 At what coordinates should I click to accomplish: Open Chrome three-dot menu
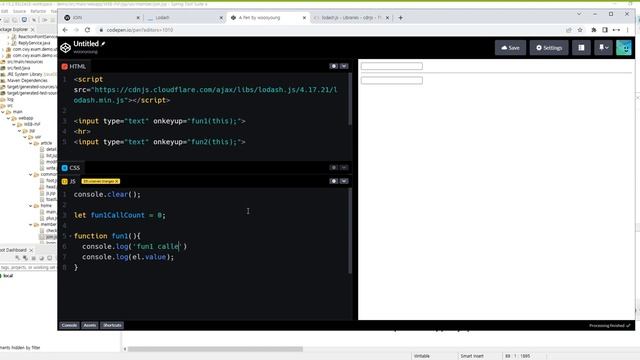pos(628,30)
